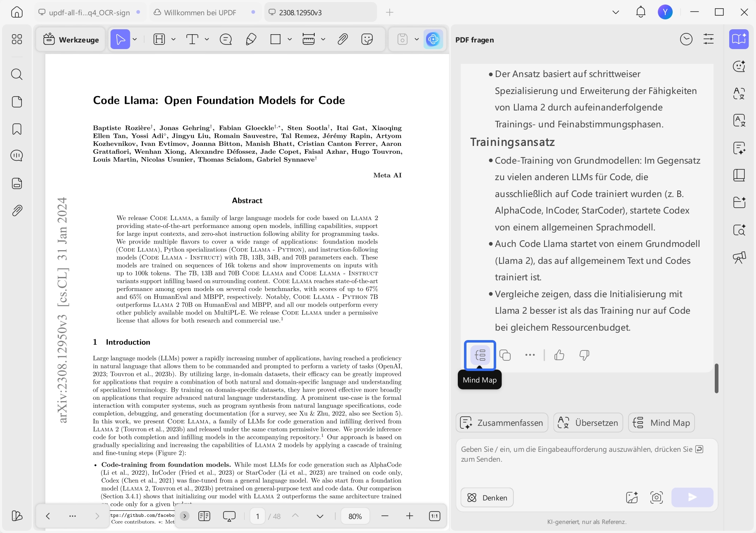Expand the collapsed bottom bar arrow

click(x=185, y=516)
